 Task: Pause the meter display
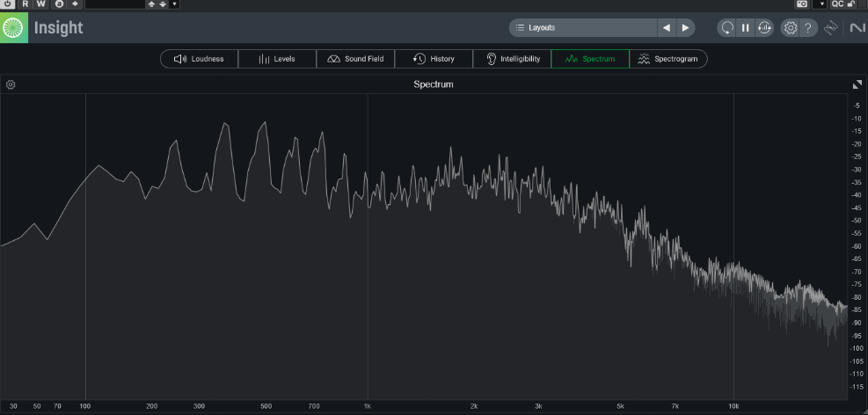click(x=745, y=27)
